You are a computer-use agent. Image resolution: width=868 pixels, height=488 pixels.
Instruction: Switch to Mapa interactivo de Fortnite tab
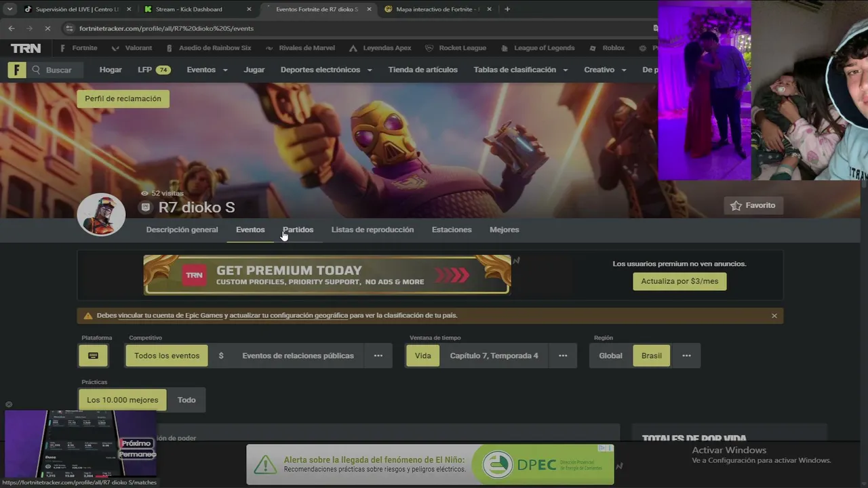(437, 9)
